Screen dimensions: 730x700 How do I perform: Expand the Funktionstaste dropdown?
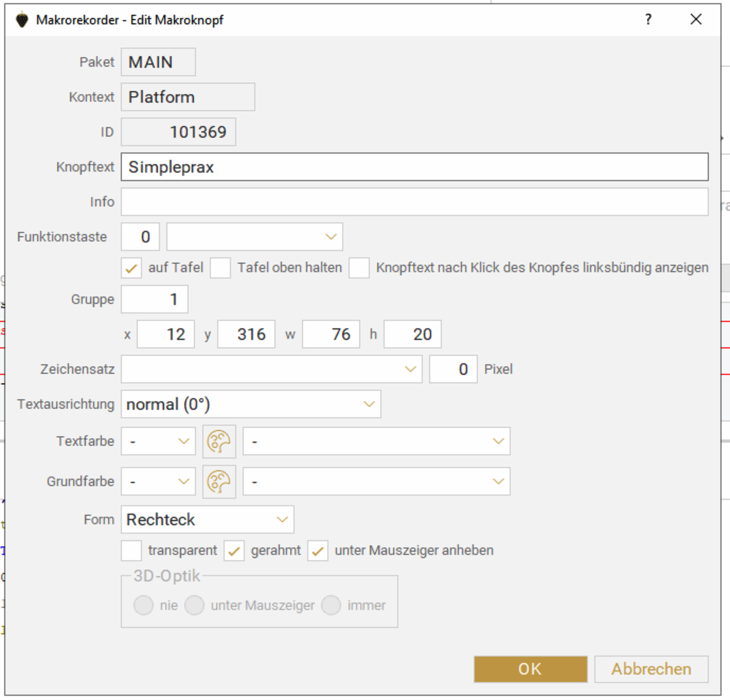[x=255, y=237]
